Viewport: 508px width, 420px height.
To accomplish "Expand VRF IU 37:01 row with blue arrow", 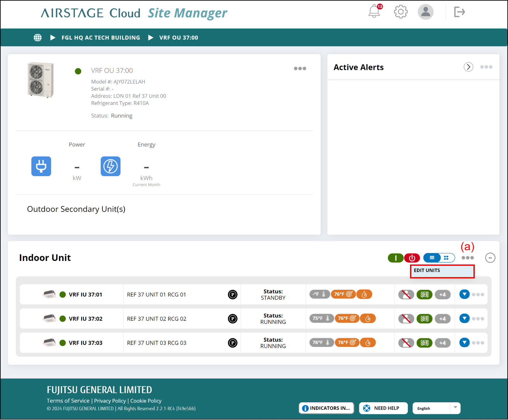I will (464, 294).
